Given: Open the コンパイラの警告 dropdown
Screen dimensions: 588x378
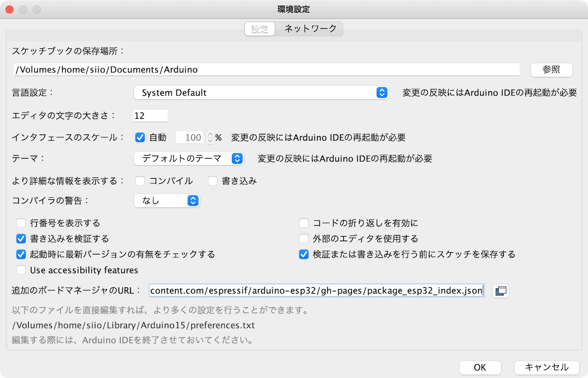Looking at the screenshot, I should 167,200.
